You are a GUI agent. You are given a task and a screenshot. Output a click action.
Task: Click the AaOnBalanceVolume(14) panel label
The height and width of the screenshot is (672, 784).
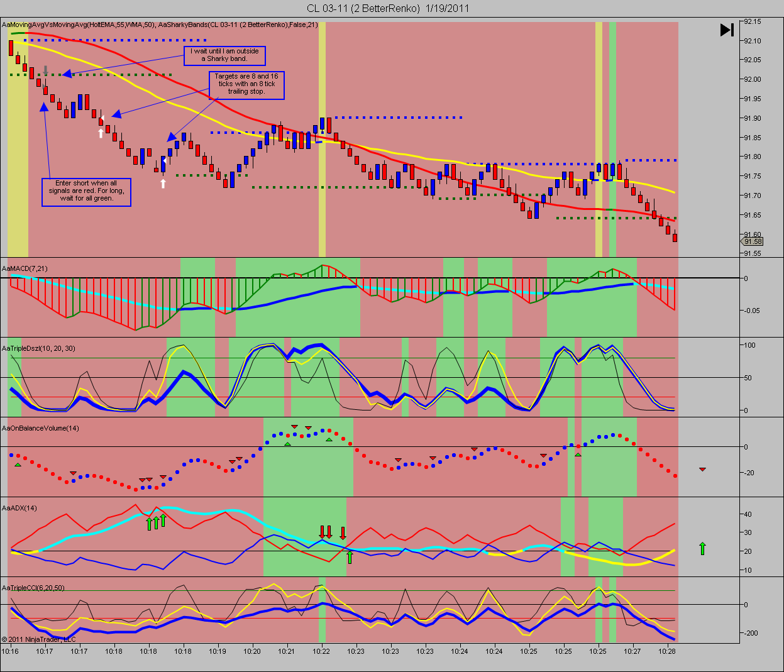coord(40,428)
